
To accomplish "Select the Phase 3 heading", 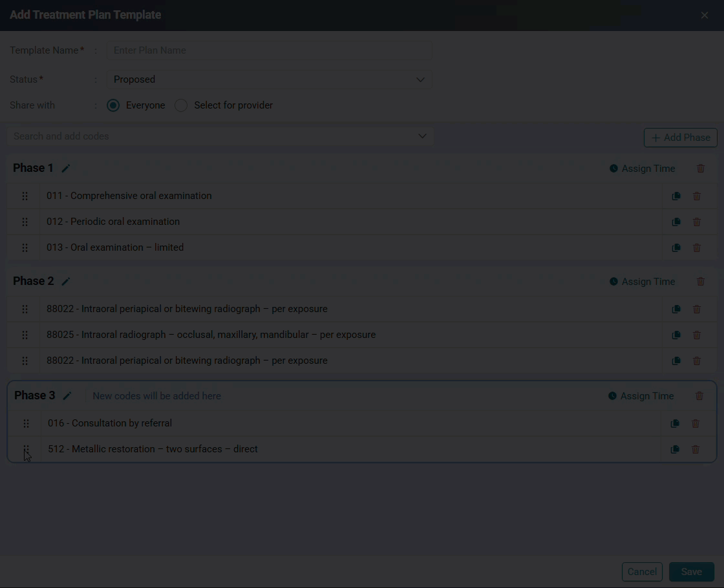I will tap(35, 395).
